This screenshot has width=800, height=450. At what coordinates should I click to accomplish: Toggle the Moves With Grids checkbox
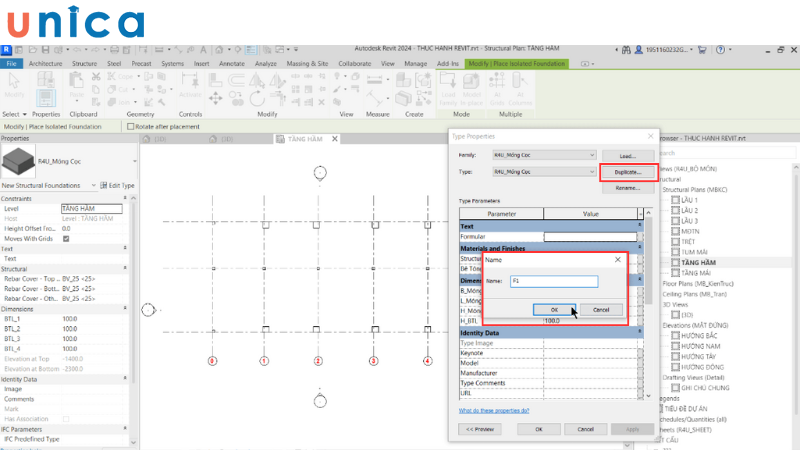click(66, 239)
